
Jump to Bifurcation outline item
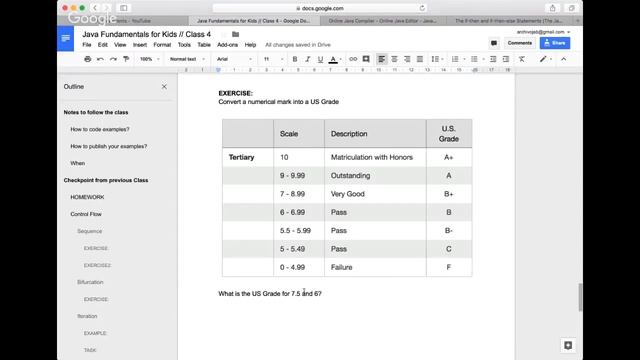(x=90, y=282)
